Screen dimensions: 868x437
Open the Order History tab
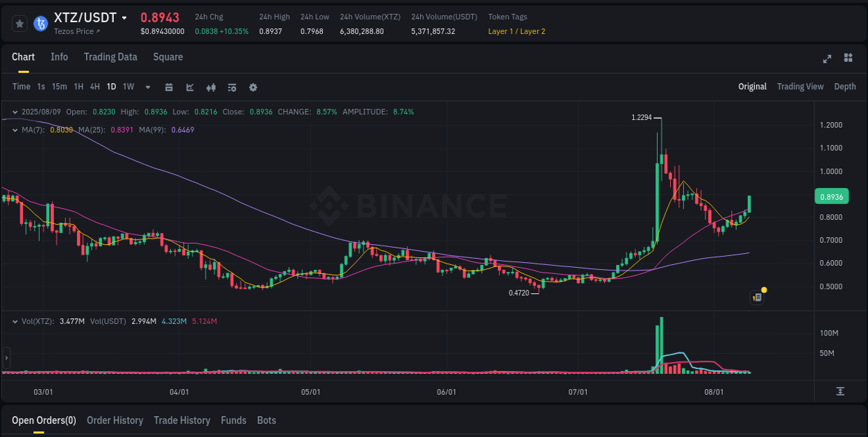[x=115, y=420]
